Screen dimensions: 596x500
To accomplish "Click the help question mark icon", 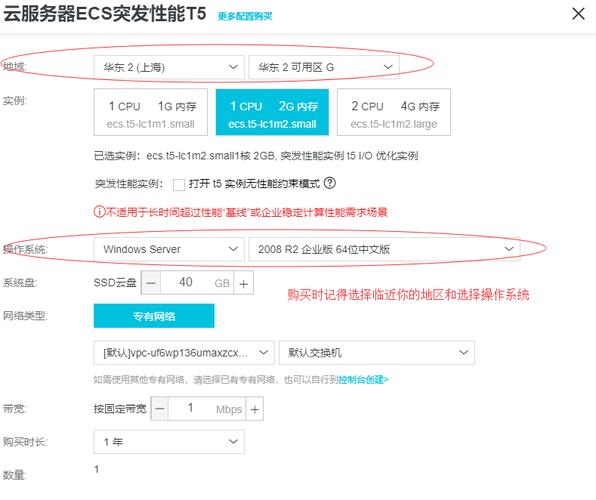I will pyautogui.click(x=330, y=183).
